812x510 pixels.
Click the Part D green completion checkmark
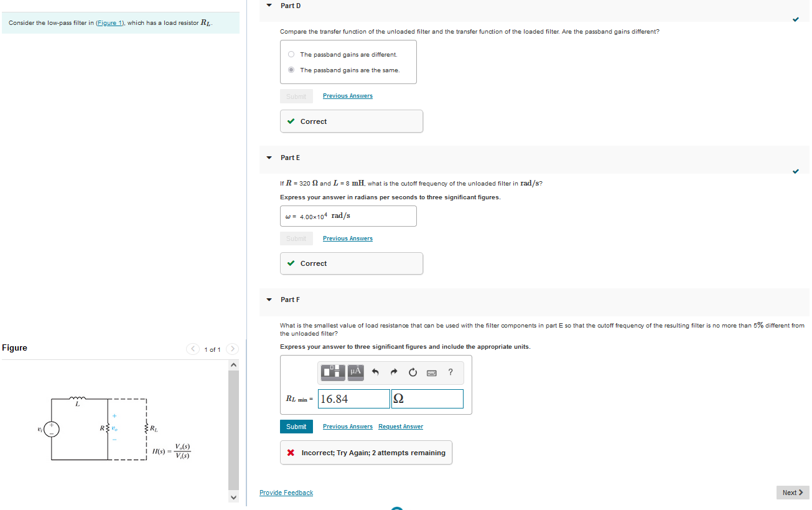[x=796, y=20]
